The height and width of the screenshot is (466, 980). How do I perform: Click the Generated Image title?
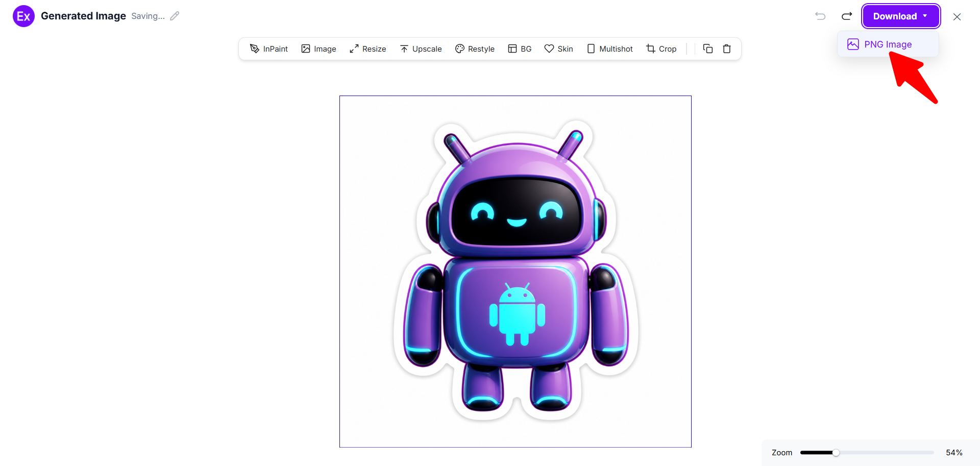[83, 16]
